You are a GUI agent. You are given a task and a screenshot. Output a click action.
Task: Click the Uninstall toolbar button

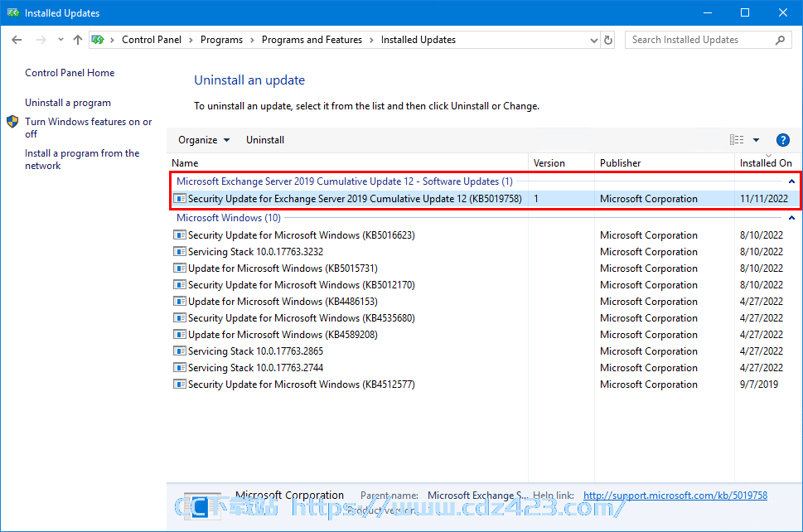coord(265,140)
